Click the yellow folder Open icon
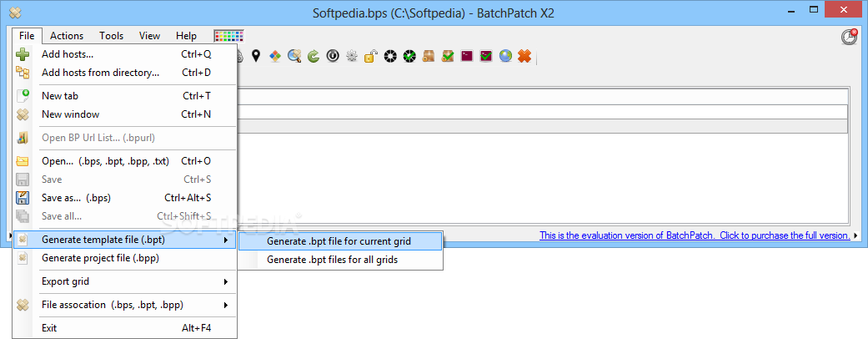The image size is (868, 339). [x=23, y=161]
